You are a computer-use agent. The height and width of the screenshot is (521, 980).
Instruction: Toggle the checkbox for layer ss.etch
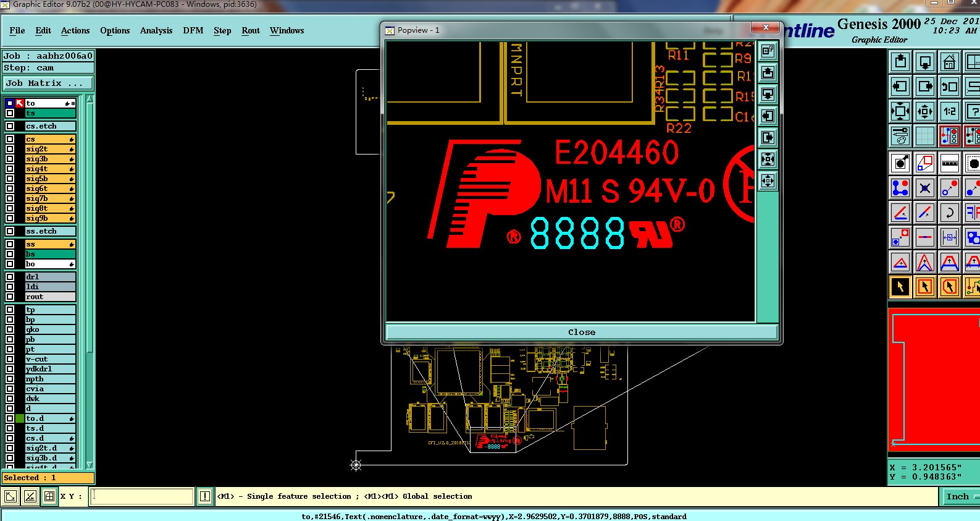(x=10, y=231)
